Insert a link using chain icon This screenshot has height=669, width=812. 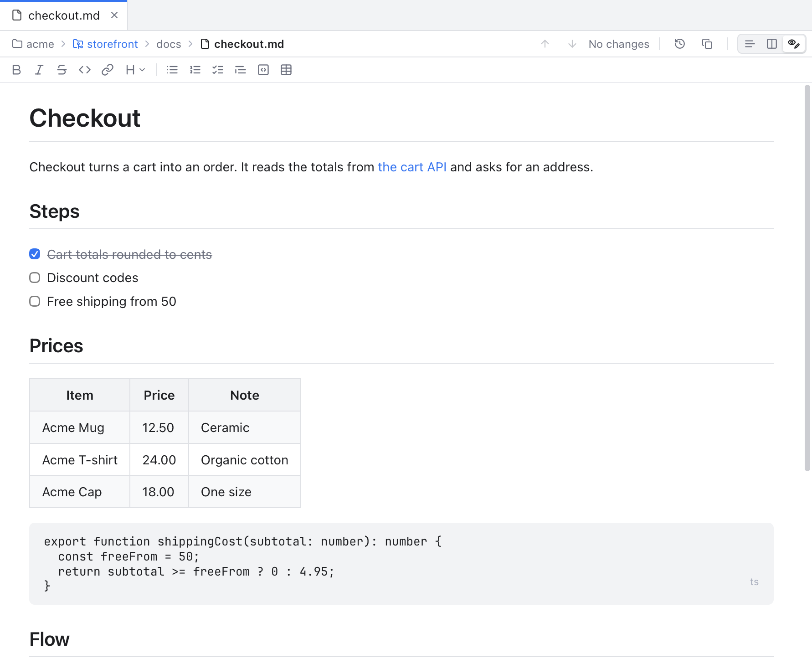point(108,70)
